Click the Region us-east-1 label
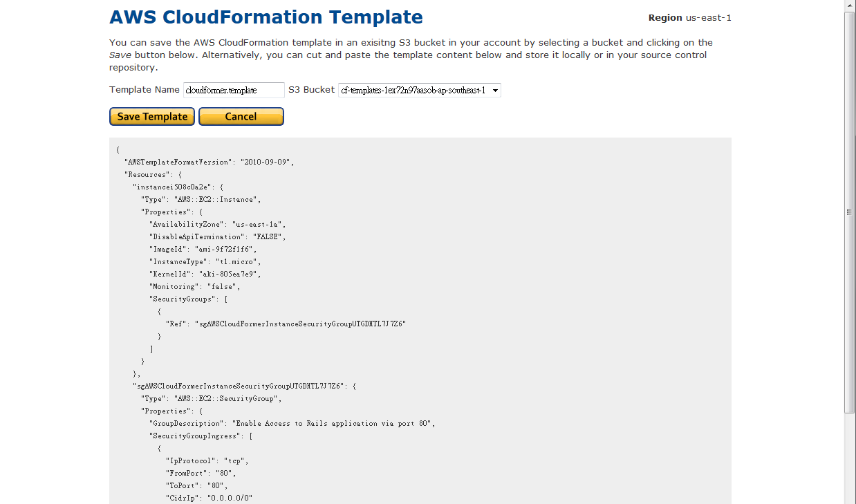Image resolution: width=856 pixels, height=504 pixels. 690,18
